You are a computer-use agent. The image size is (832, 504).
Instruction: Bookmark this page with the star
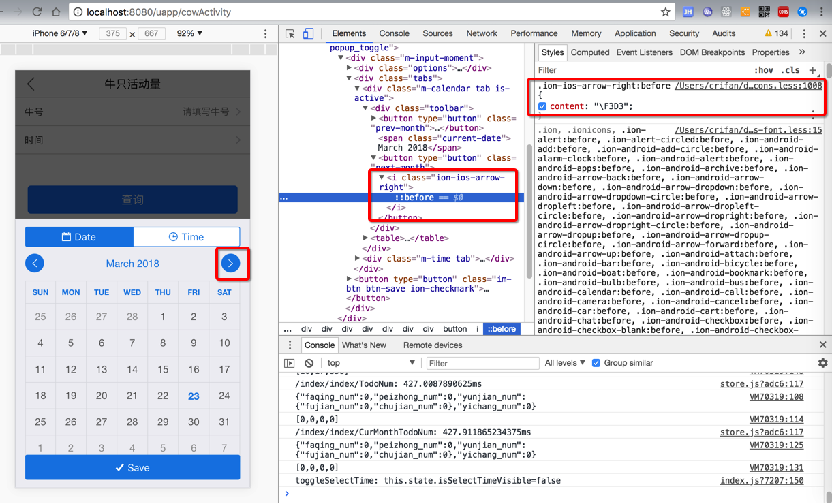pos(665,12)
